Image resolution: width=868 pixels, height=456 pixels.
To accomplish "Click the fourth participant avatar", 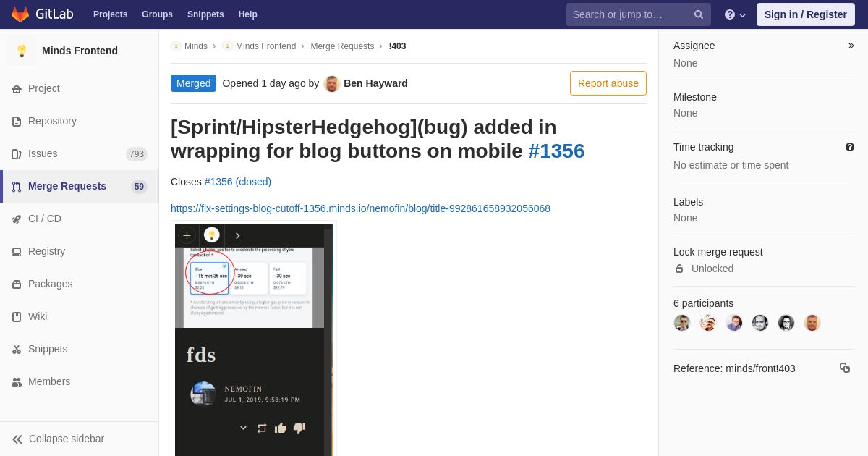I will 760,323.
